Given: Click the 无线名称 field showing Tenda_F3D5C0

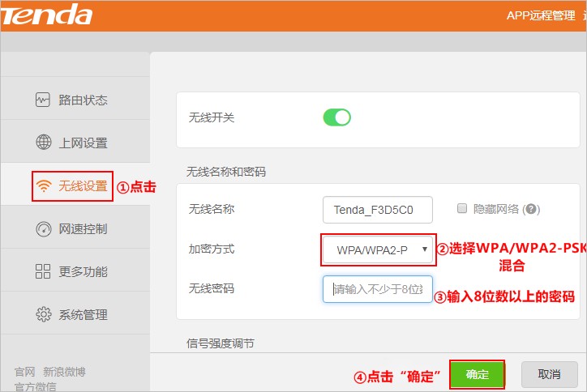Looking at the screenshot, I should point(378,210).
